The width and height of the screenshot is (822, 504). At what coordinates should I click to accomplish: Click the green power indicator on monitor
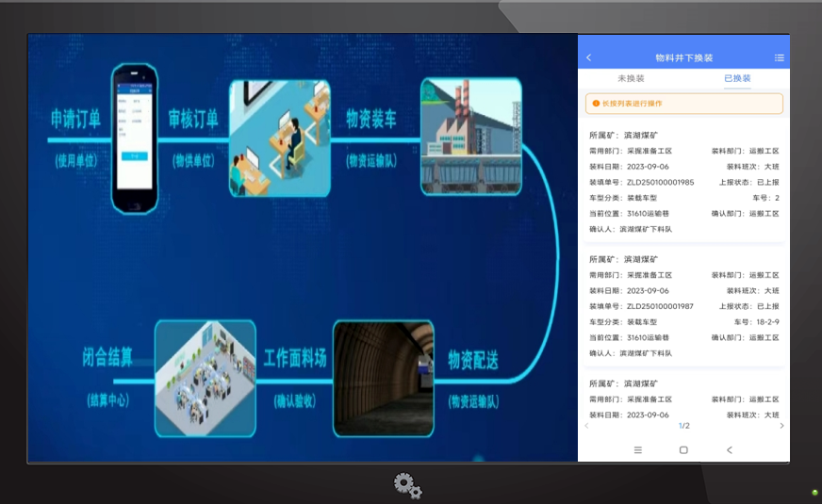pyautogui.click(x=814, y=493)
